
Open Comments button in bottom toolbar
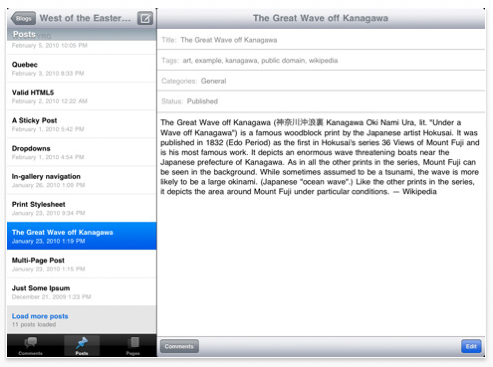click(179, 346)
